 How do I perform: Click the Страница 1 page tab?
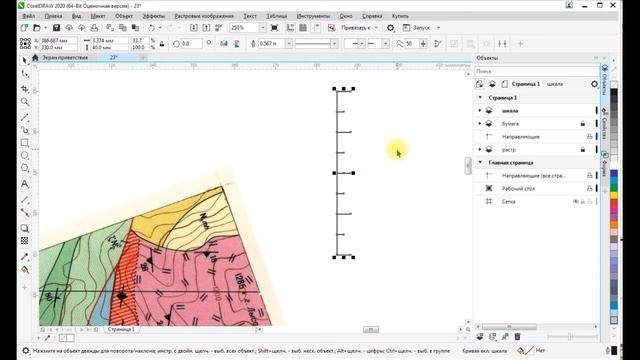coord(121,329)
